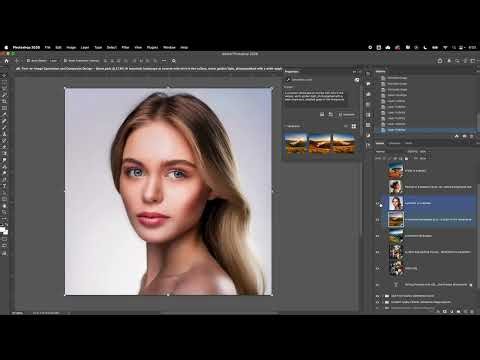Select the second landscape variation thumbnail
Screen dimensions: 480x360
click(x=319, y=143)
